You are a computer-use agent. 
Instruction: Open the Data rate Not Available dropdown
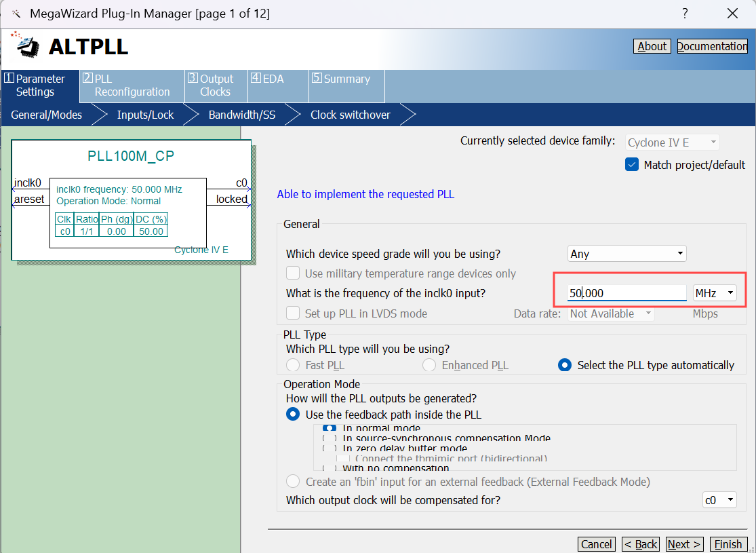tap(611, 313)
